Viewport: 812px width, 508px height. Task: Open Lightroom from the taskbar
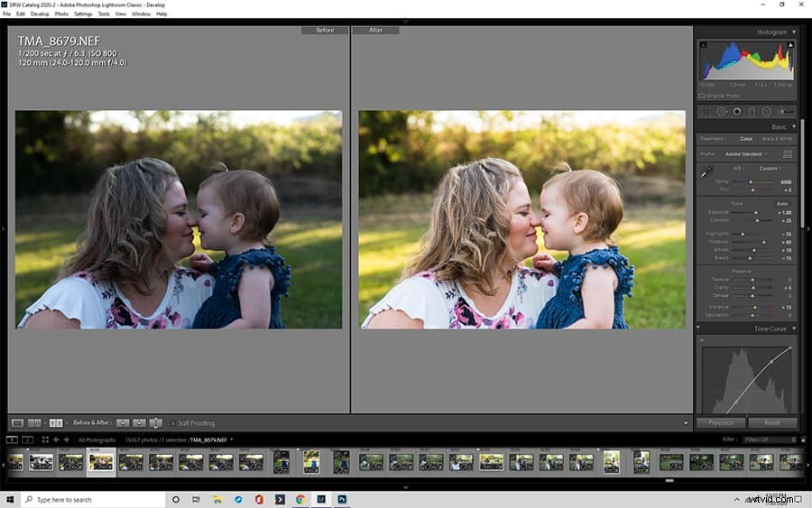tap(321, 499)
